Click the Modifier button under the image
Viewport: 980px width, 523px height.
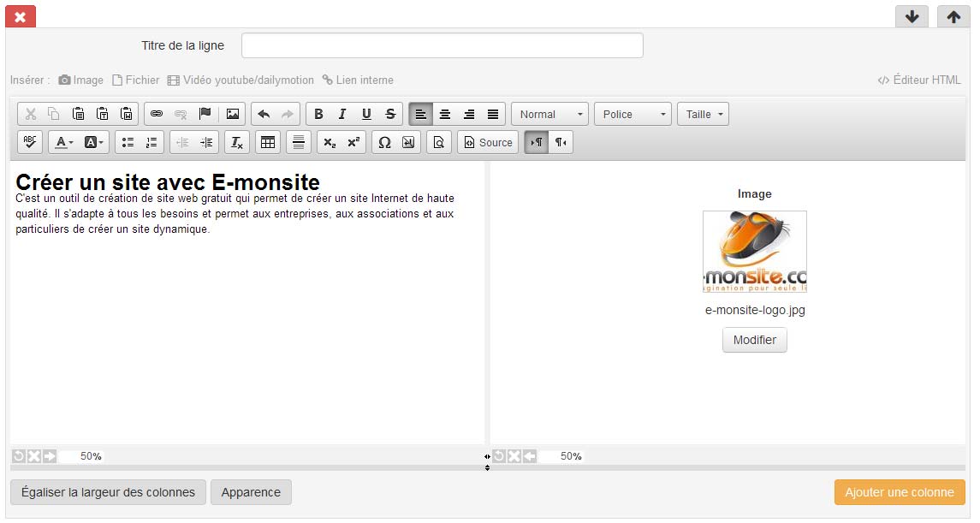(x=755, y=340)
